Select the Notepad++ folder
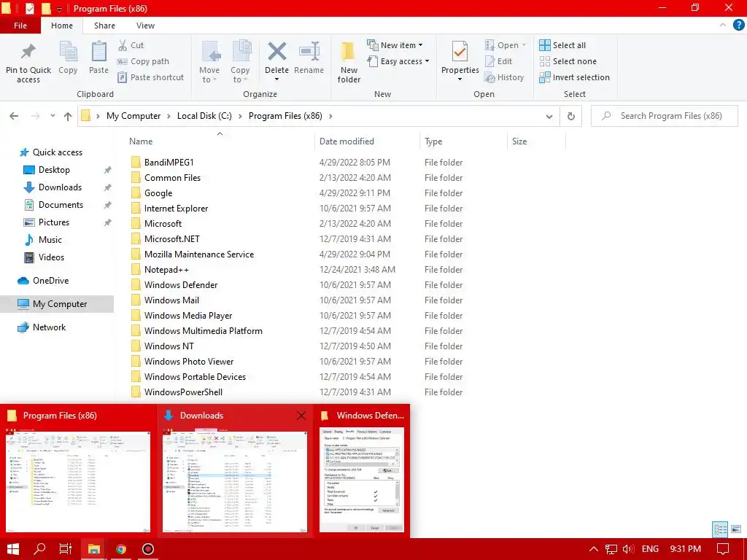Screen dimensions: 747x560 click(166, 270)
